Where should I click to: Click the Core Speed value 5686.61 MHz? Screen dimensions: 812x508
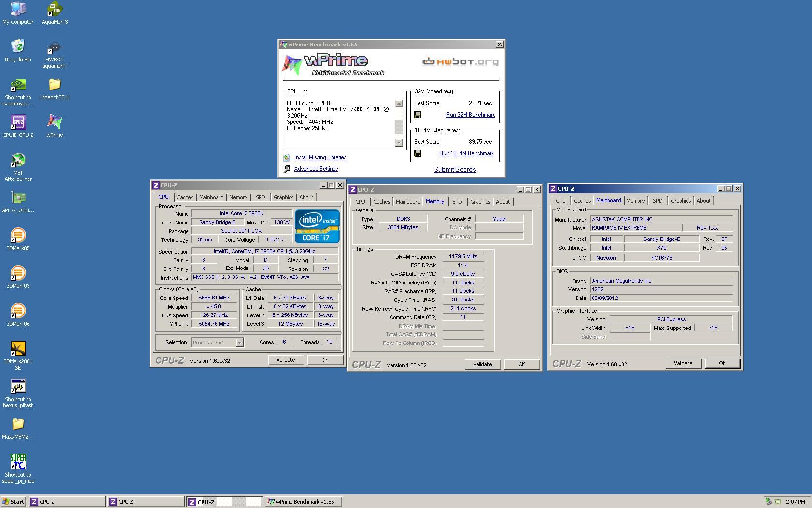coord(214,298)
